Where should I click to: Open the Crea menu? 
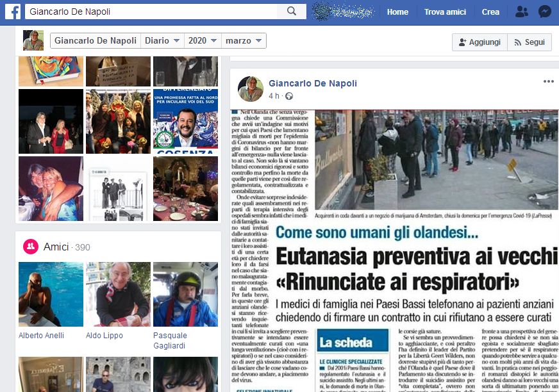pos(490,12)
